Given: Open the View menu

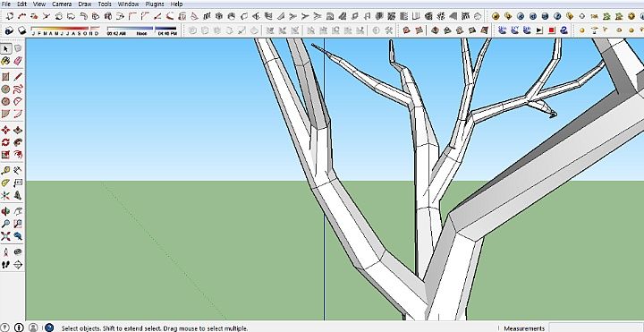Looking at the screenshot, I should click(39, 4).
